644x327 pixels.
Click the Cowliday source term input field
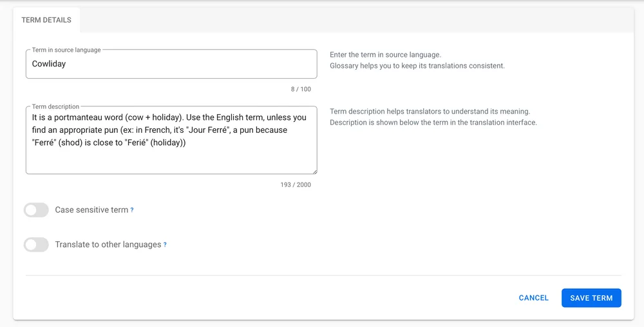pos(171,64)
